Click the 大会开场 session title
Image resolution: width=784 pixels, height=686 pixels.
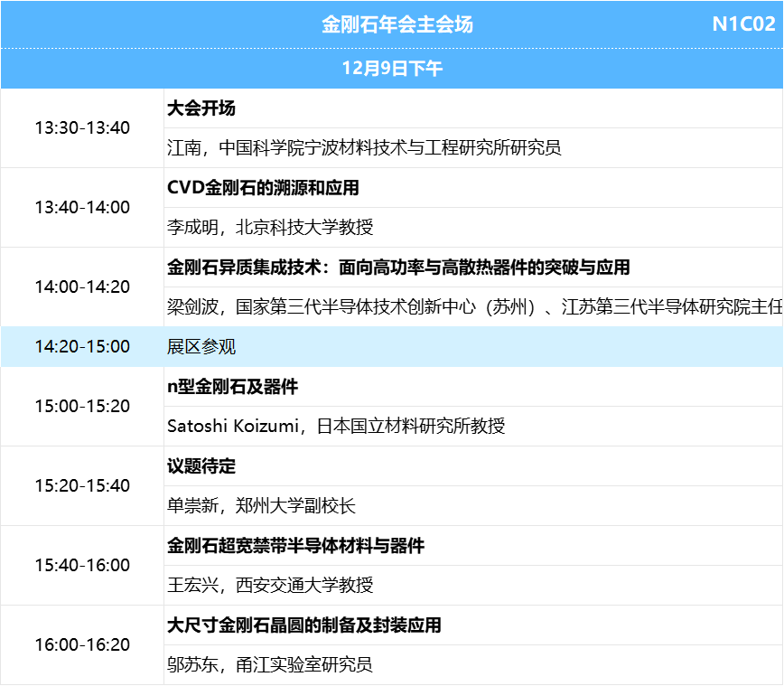coord(201,108)
